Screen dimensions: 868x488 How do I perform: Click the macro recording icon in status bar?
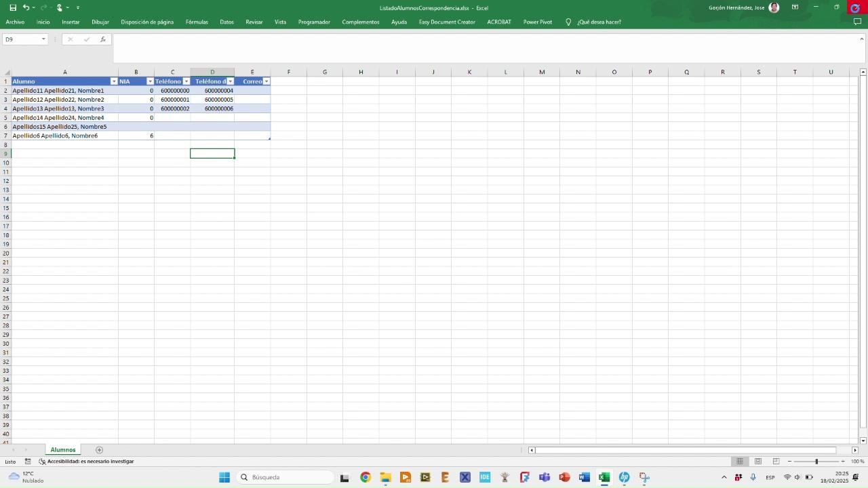(28, 462)
